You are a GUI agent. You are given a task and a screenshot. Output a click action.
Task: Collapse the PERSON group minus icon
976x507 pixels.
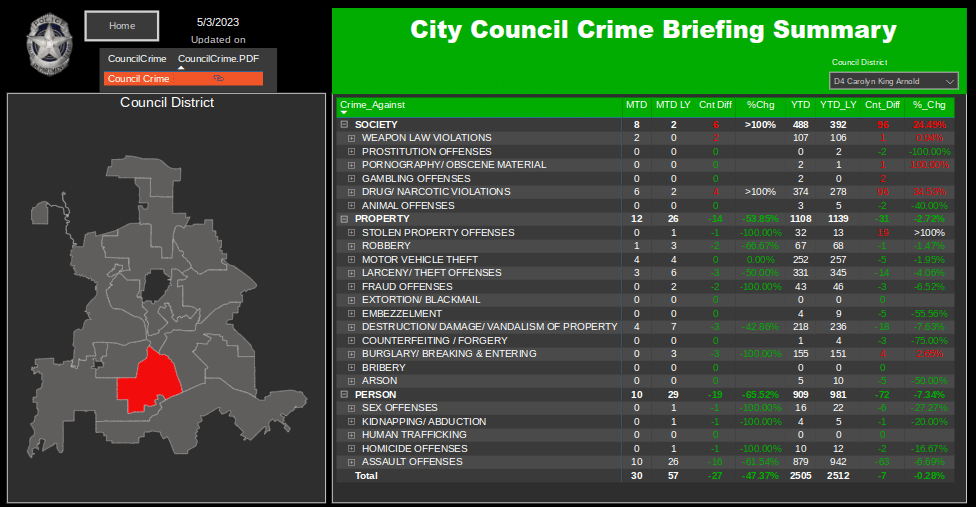coord(344,395)
